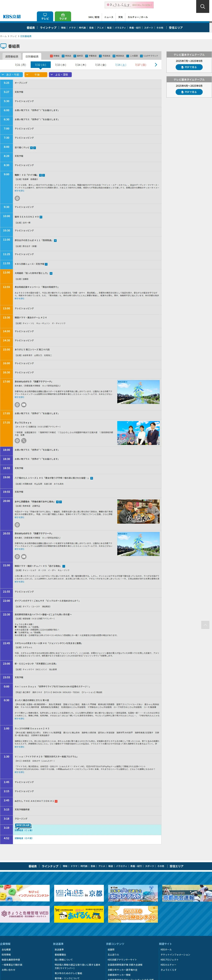This screenshot has width=212, height=980.
Task: Expand 続きを読む for the 20:55 京の水ものがたり
Action: point(19,549)
